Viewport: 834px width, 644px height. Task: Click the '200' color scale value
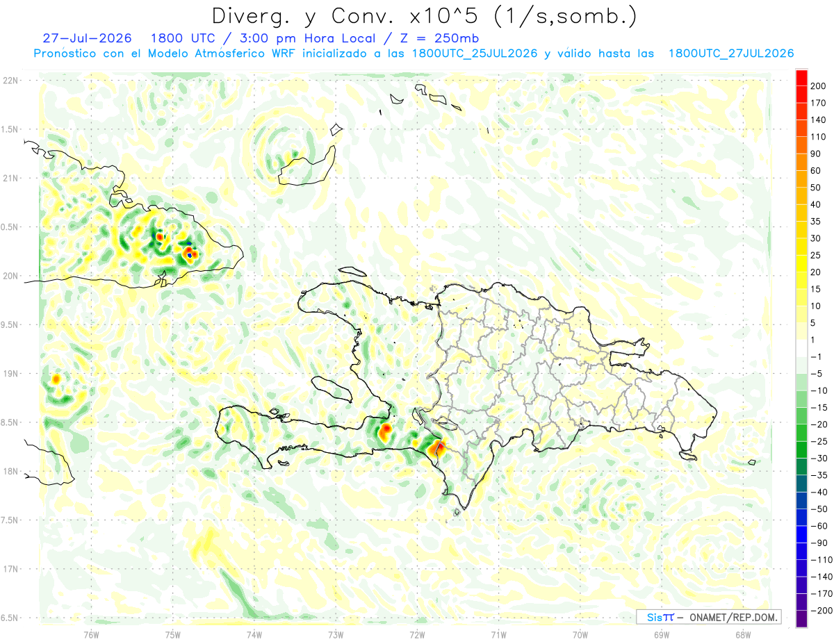819,86
